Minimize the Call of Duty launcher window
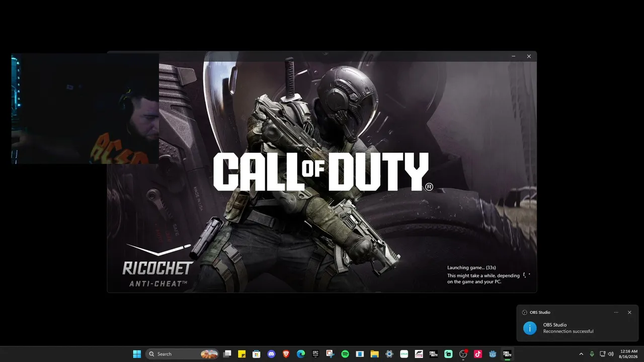Screen dimensions: 644x362 (514, 56)
